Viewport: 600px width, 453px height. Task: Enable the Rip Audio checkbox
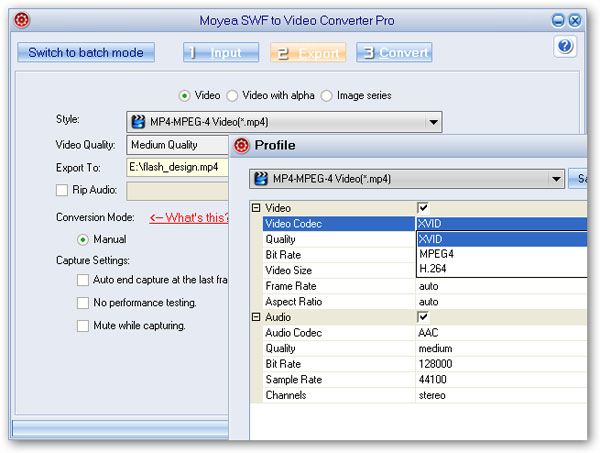(62, 190)
